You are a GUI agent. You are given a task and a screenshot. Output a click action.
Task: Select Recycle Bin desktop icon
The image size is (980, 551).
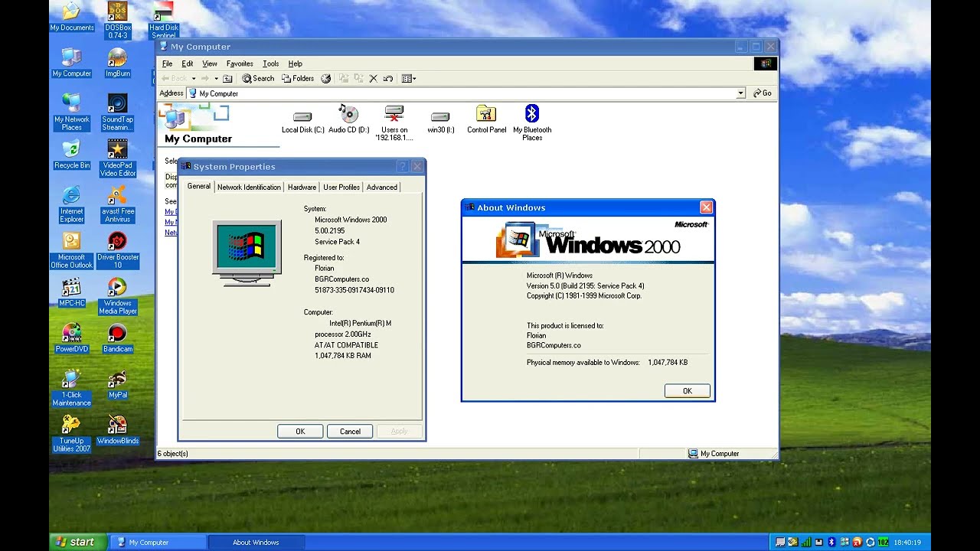[x=71, y=155]
